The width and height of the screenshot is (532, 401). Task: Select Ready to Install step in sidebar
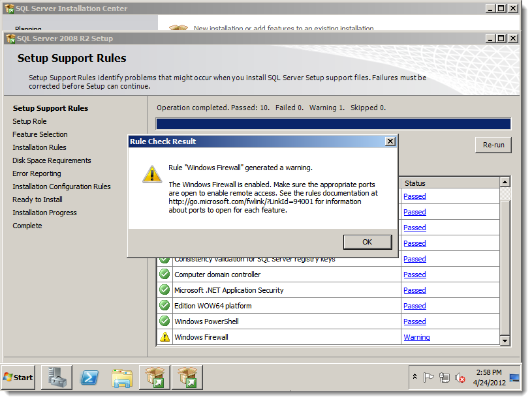pos(37,200)
